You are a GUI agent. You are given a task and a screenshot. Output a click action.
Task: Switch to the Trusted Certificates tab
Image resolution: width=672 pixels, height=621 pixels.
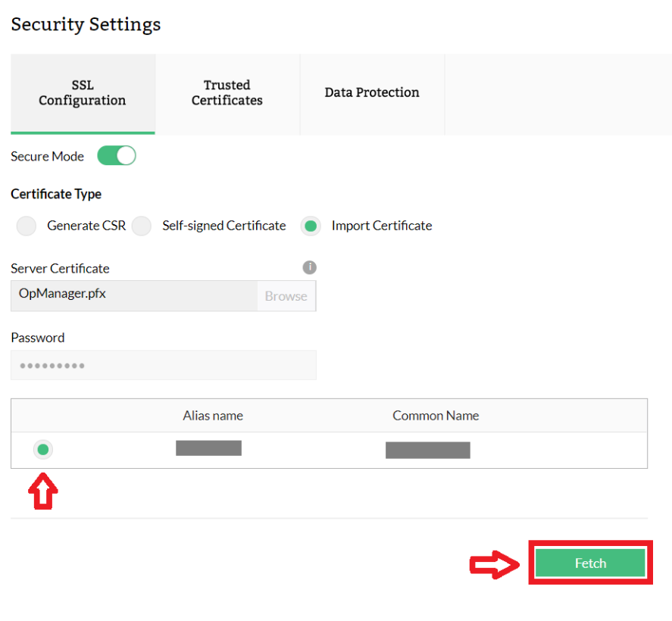[x=227, y=92]
